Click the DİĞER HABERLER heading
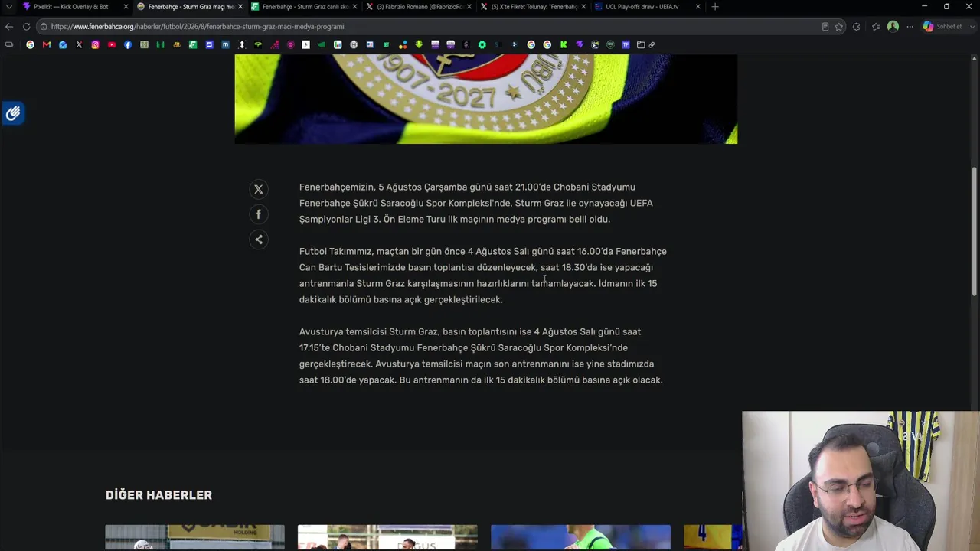The height and width of the screenshot is (551, 980). pos(158,495)
